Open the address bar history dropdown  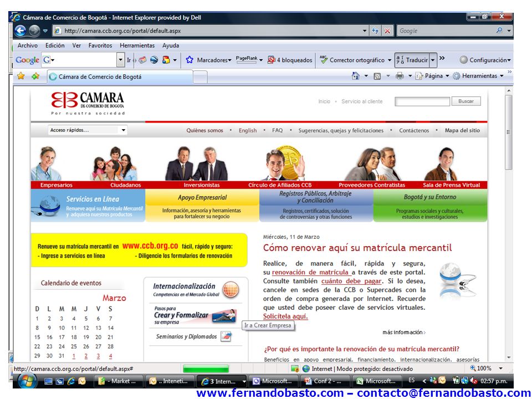coord(365,31)
